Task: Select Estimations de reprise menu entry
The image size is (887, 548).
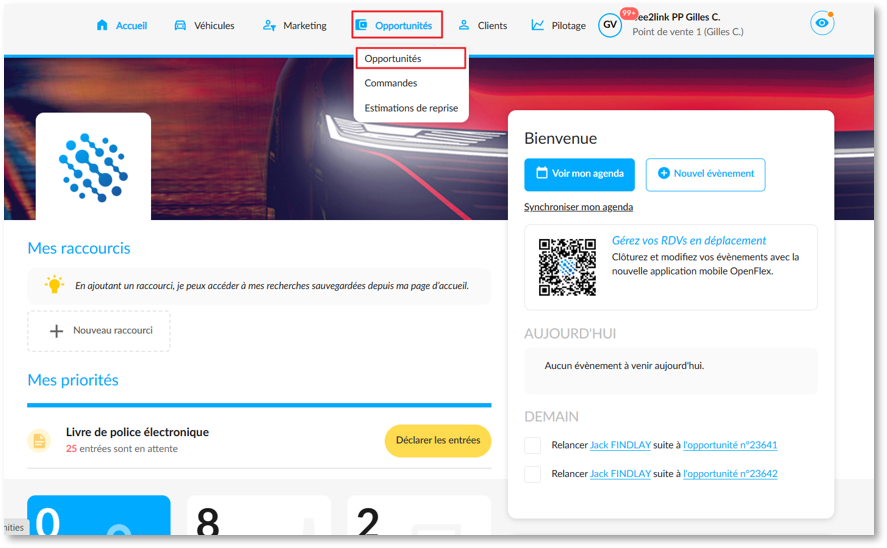Action: (x=411, y=108)
